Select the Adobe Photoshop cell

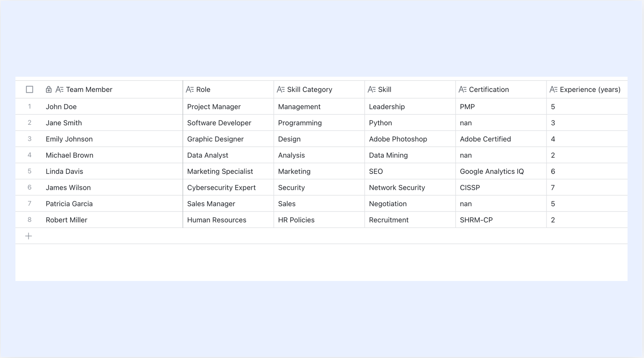point(410,139)
